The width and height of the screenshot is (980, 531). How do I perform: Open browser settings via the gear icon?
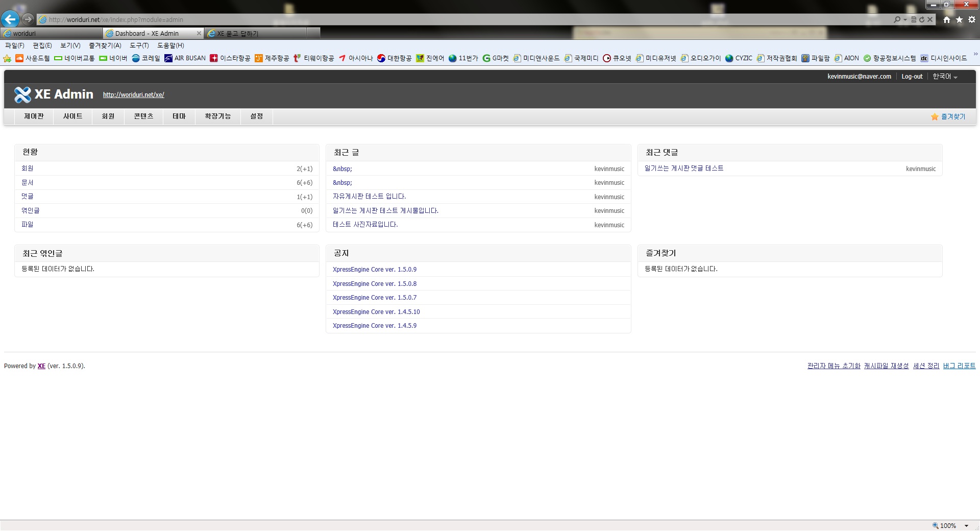tap(972, 19)
